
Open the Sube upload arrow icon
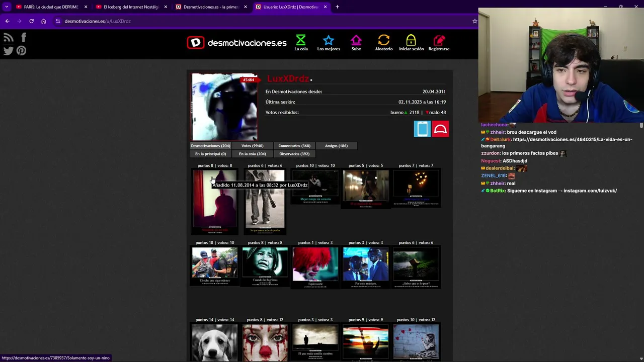pyautogui.click(x=356, y=43)
